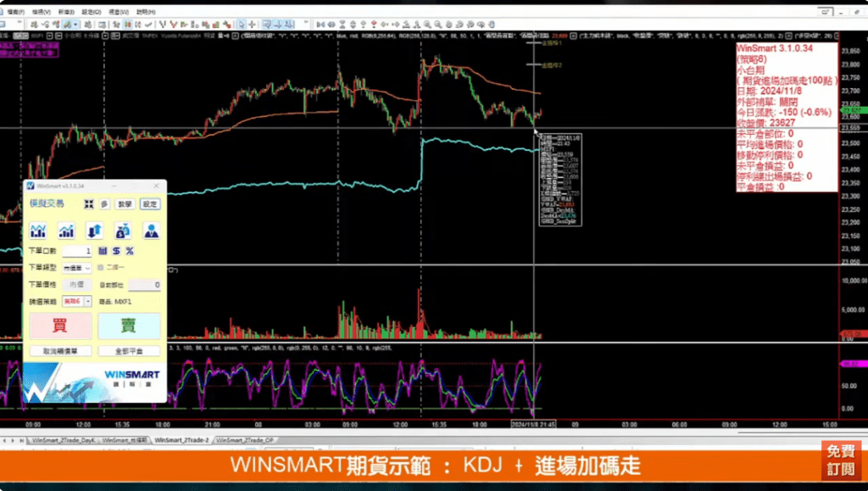This screenshot has height=491, width=868.
Task: Click the 取消掛價單 cancel orders button
Action: tap(60, 351)
